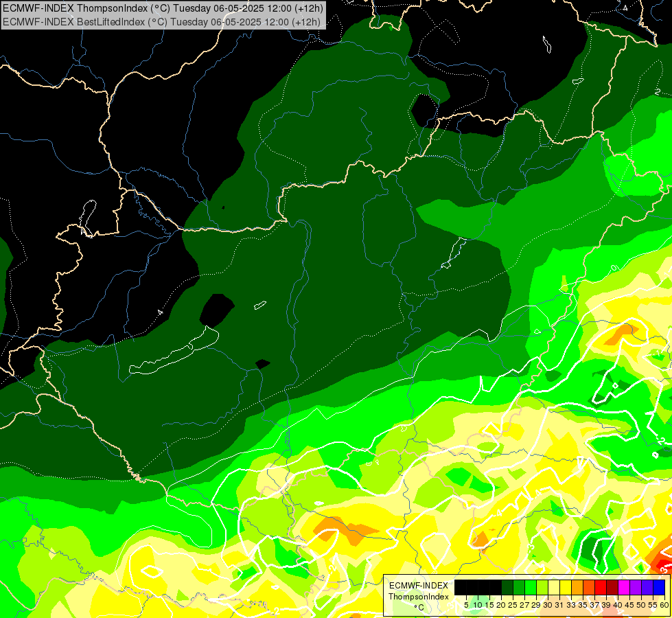Pick the bright red 37-39 legend swatch
Viewport: 672px width, 618px height.
tap(601, 587)
